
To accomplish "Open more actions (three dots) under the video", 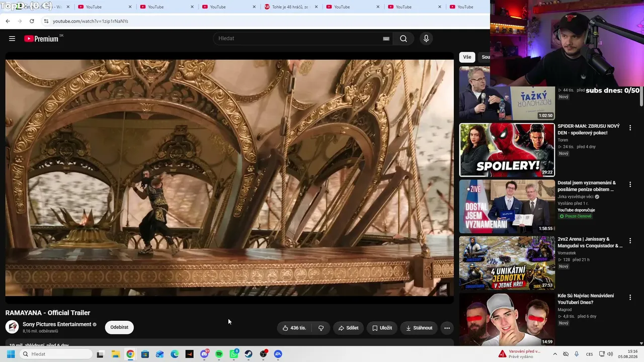I will pyautogui.click(x=447, y=328).
